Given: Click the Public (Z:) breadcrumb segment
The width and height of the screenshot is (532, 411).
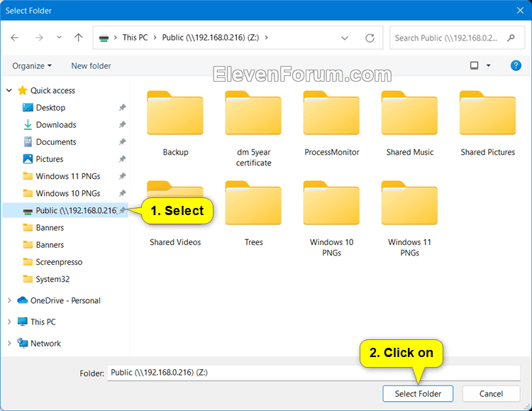Looking at the screenshot, I should pyautogui.click(x=211, y=38).
